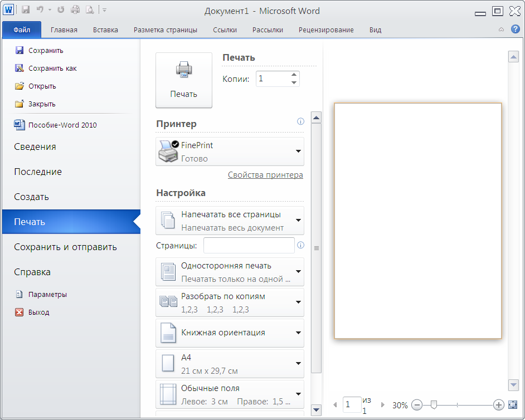Open the Undo history dropdown arrow

coord(50,10)
